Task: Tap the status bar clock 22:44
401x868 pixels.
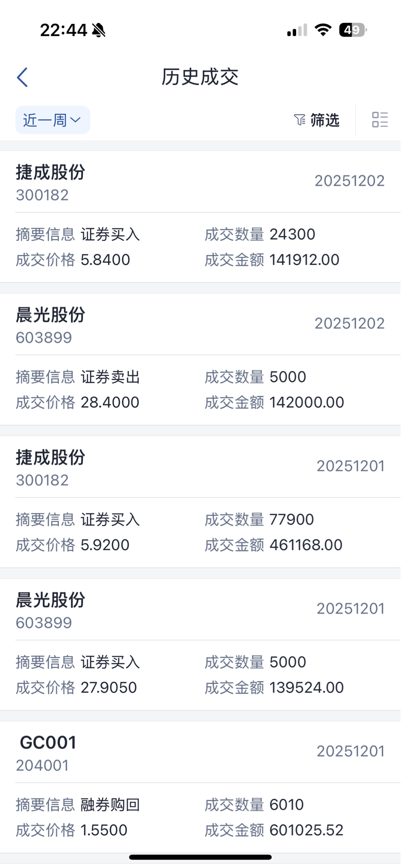Action: (x=64, y=30)
